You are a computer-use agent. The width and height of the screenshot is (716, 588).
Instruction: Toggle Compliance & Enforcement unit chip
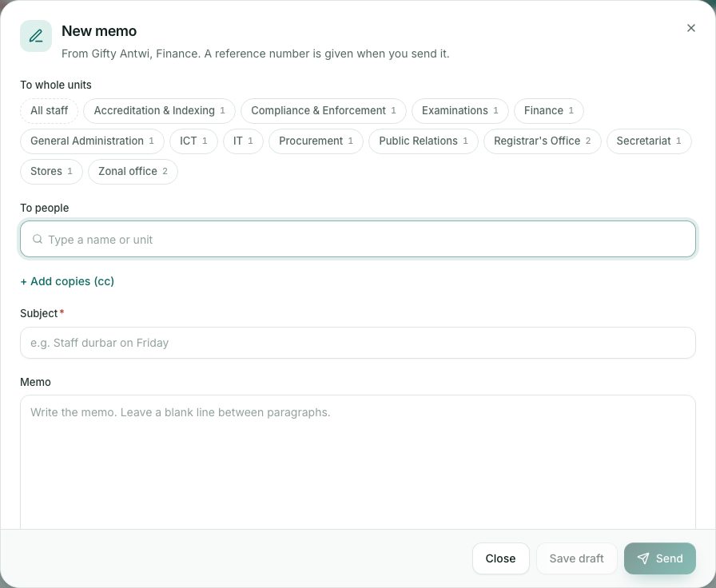(x=324, y=111)
